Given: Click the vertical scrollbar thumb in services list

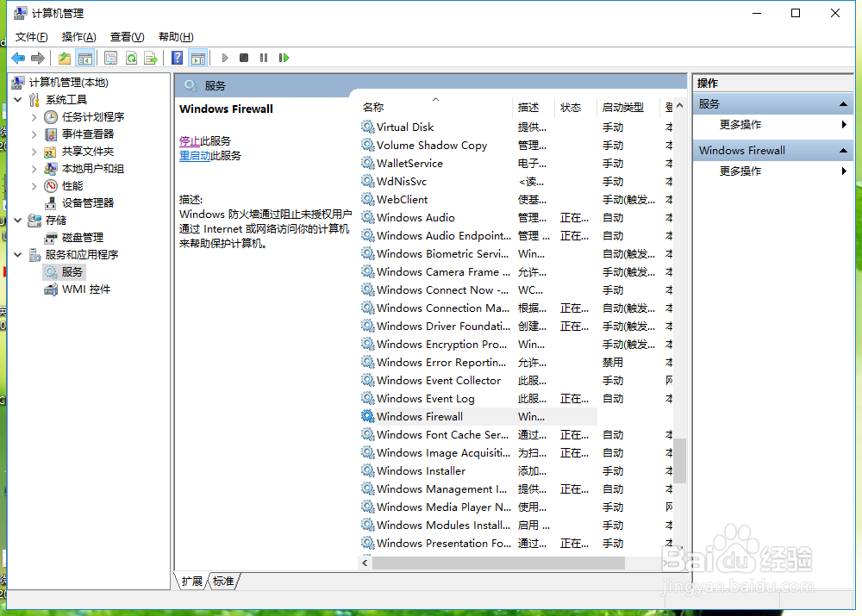Looking at the screenshot, I should [x=680, y=460].
